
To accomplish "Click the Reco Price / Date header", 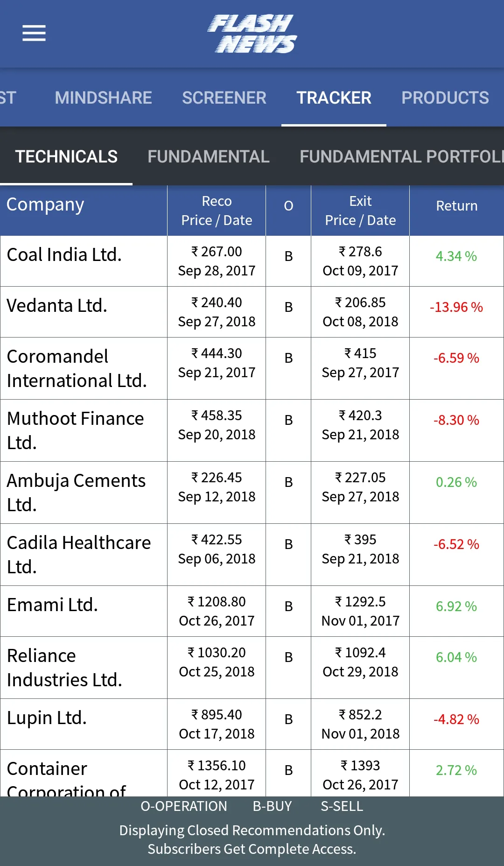I will coord(217,211).
